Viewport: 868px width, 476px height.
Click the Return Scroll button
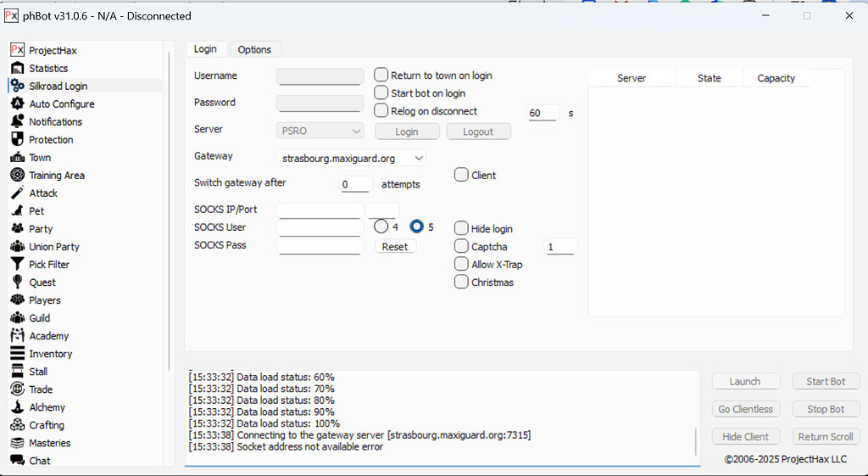[x=826, y=437]
